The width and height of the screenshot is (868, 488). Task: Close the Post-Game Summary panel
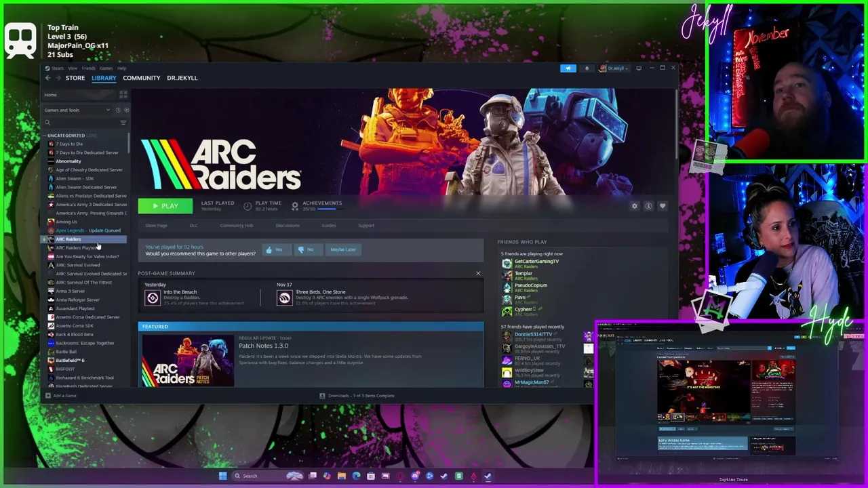[x=478, y=273]
